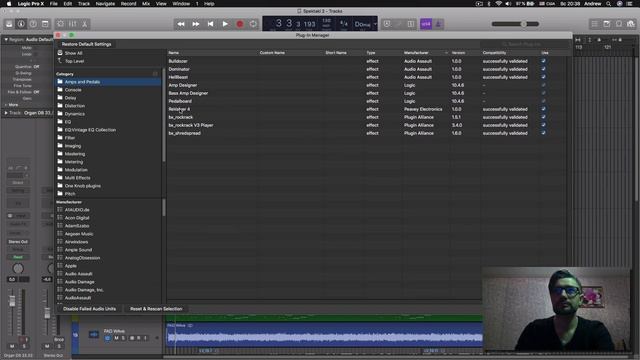640x360 pixels.
Task: Open the Delay category folder
Action: [70, 98]
